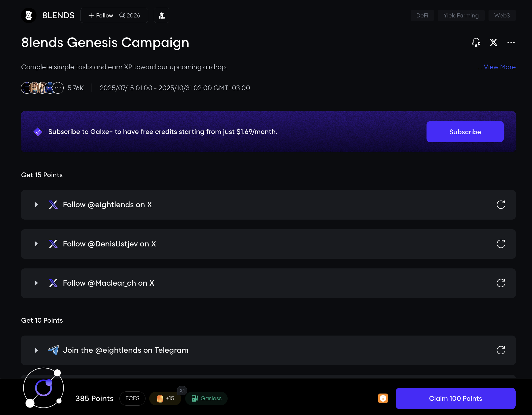This screenshot has width=532, height=415.
Task: Open participant avatars list
Action: 42,88
